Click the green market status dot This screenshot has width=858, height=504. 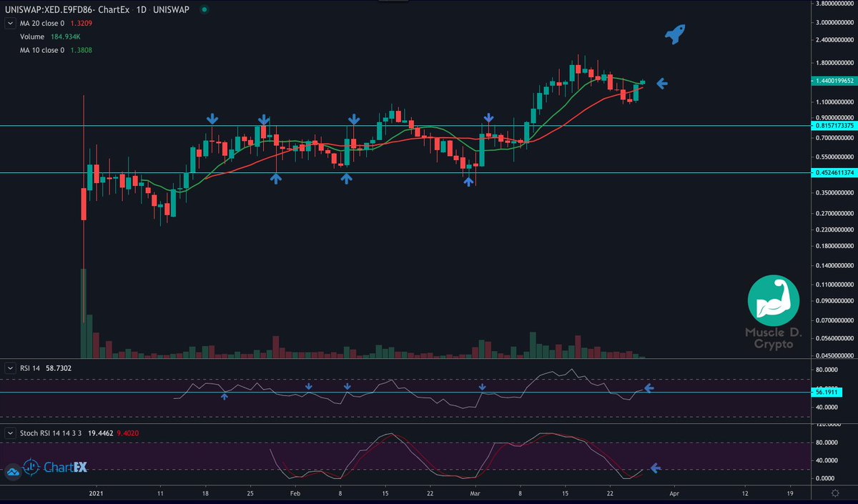click(205, 10)
